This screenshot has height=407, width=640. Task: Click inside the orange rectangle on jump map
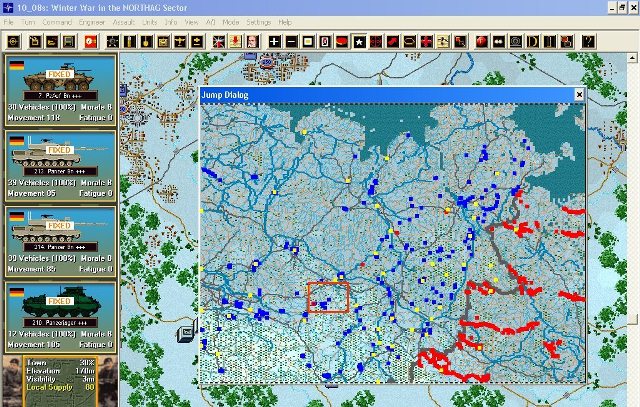pos(328,297)
